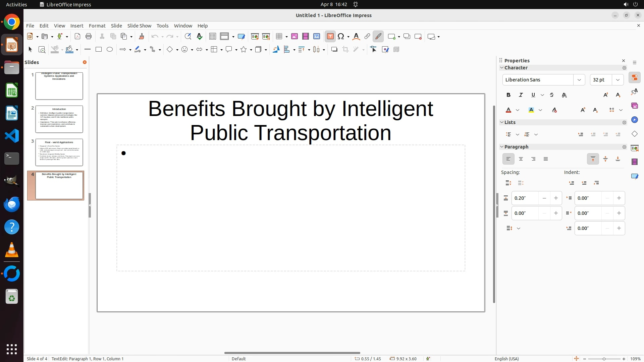
Task: Toggle Bold in Character panel
Action: (508, 95)
